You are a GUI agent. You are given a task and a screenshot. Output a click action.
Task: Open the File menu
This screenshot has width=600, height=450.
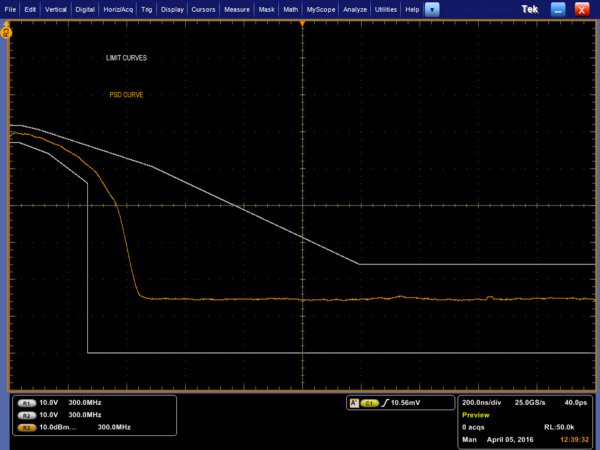coord(10,10)
